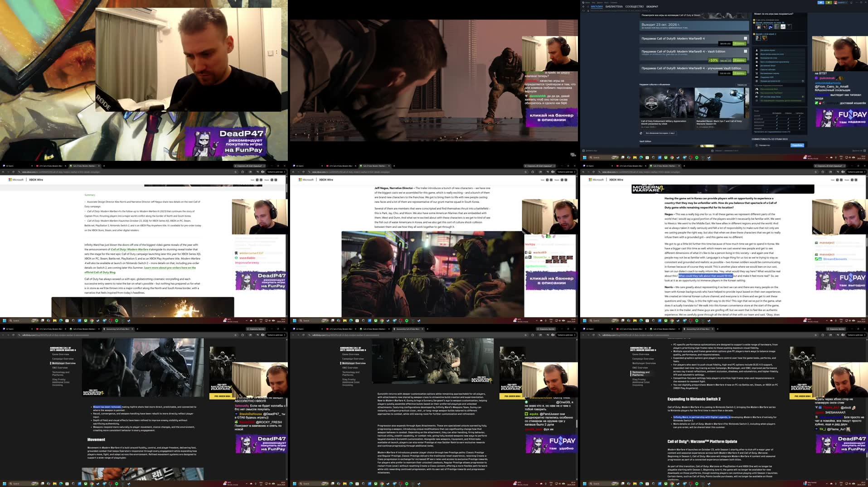
Task: Add standard Modern Warfare 4 preorder to cart
Action: [739, 44]
